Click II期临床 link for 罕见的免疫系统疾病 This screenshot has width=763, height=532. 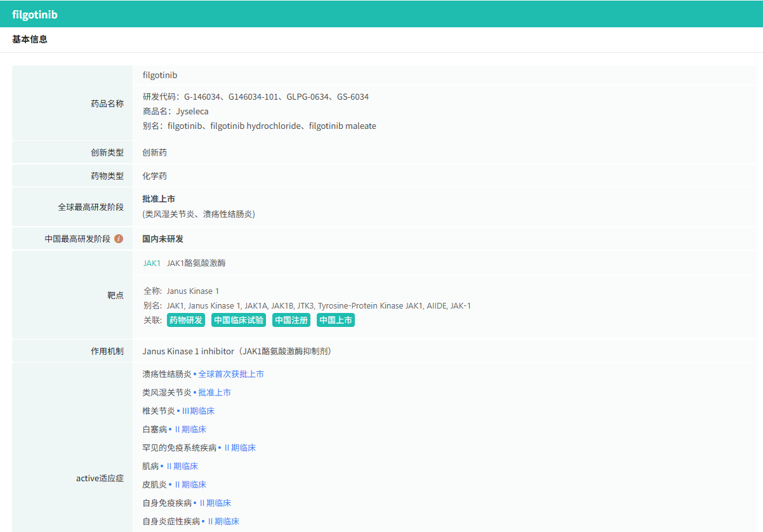point(239,448)
